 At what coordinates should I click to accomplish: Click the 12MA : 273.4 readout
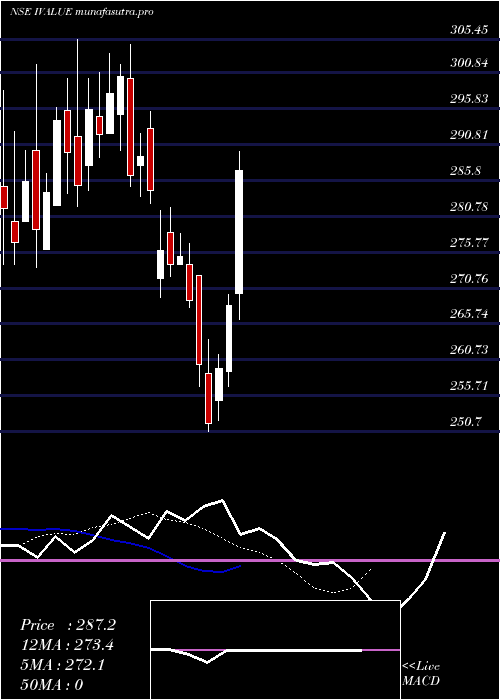click(67, 645)
